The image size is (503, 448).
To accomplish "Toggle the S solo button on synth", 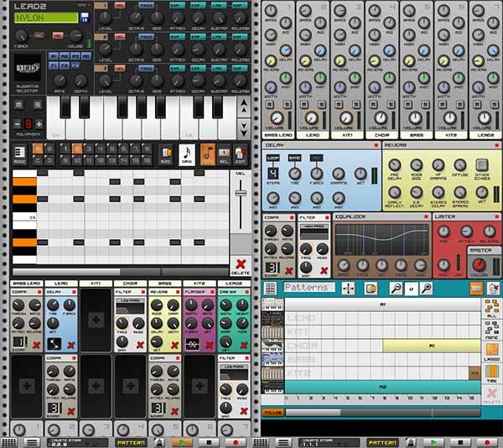I will tap(38, 105).
